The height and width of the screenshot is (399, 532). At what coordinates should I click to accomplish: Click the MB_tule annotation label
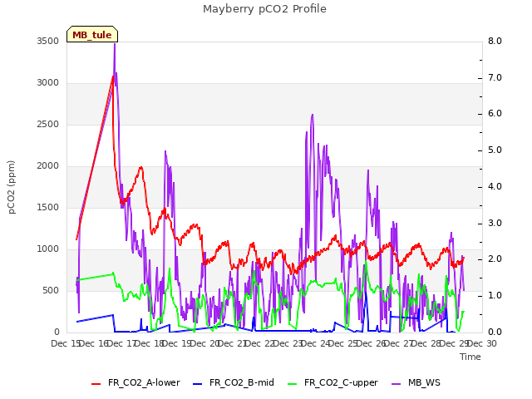(92, 34)
